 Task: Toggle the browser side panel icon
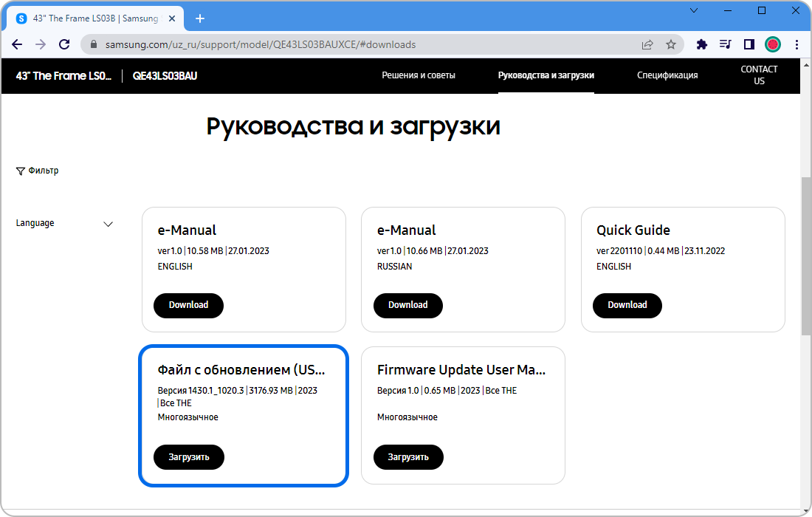749,44
